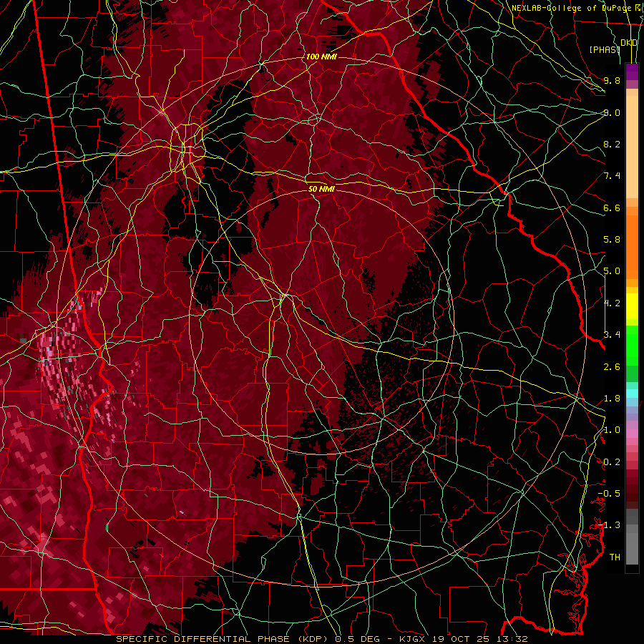Click the 6.6 value on the color scale
This screenshot has width=644, height=644.
pyautogui.click(x=612, y=208)
